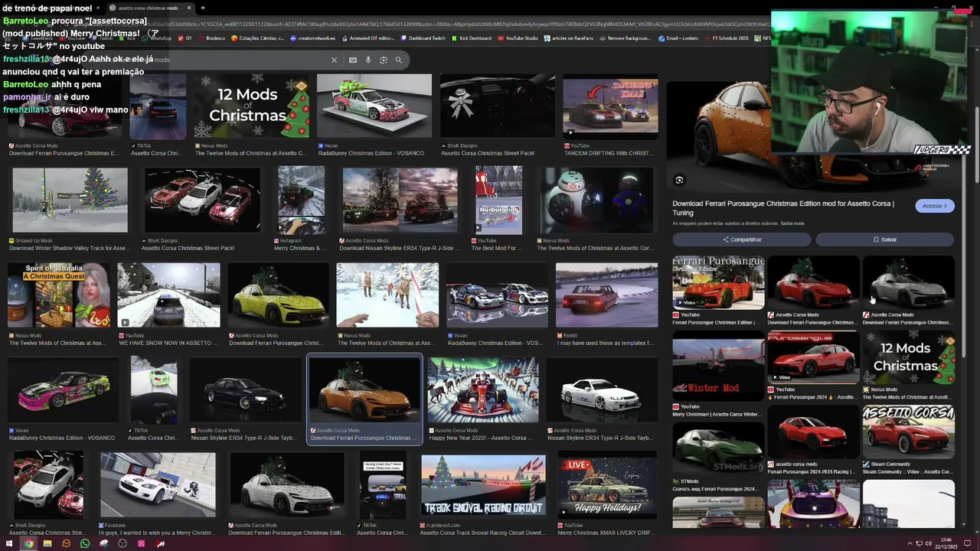Image resolution: width=980 pixels, height=551 pixels.
Task: Open the Dashboard Twitch bookmark
Action: coord(423,38)
